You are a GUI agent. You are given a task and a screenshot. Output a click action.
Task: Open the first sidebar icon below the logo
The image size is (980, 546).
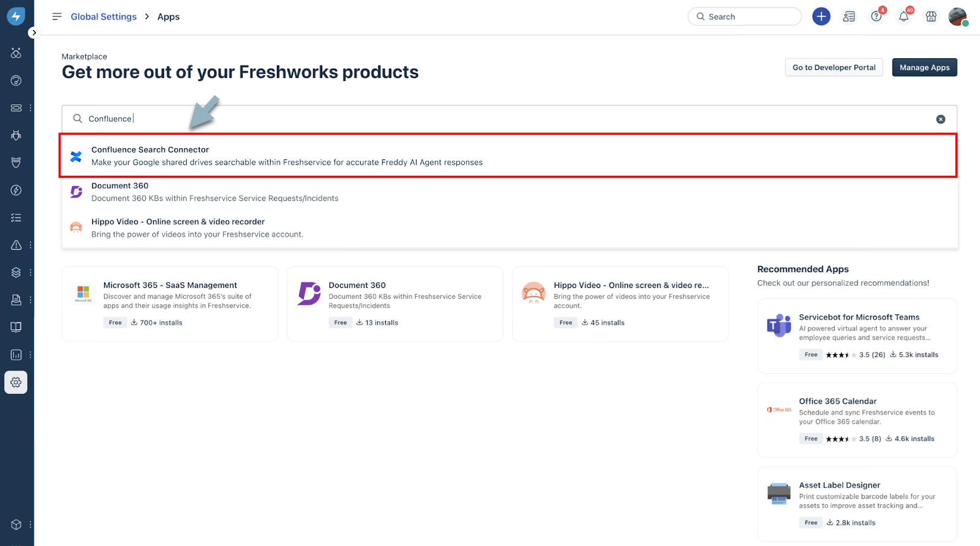pyautogui.click(x=16, y=53)
